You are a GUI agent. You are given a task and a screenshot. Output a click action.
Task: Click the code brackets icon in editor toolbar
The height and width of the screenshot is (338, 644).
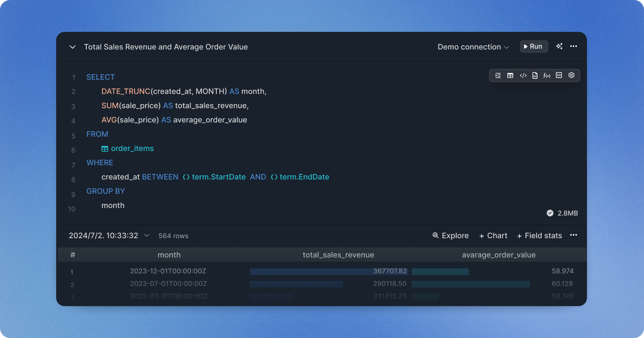(x=523, y=75)
